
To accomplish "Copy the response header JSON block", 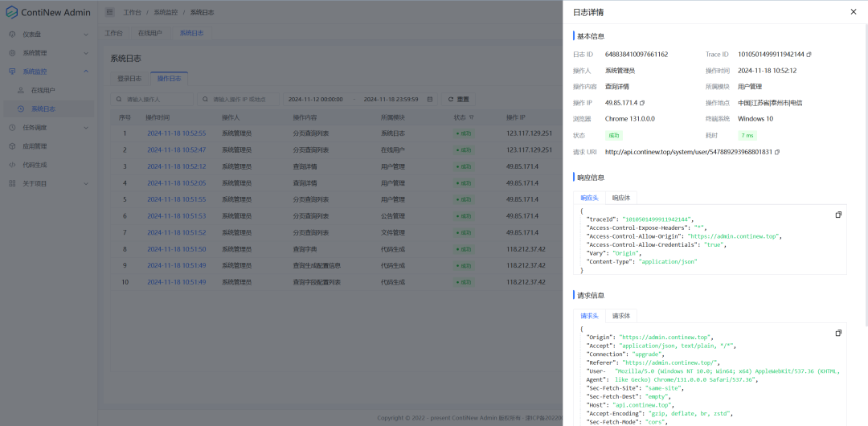I will [x=838, y=215].
